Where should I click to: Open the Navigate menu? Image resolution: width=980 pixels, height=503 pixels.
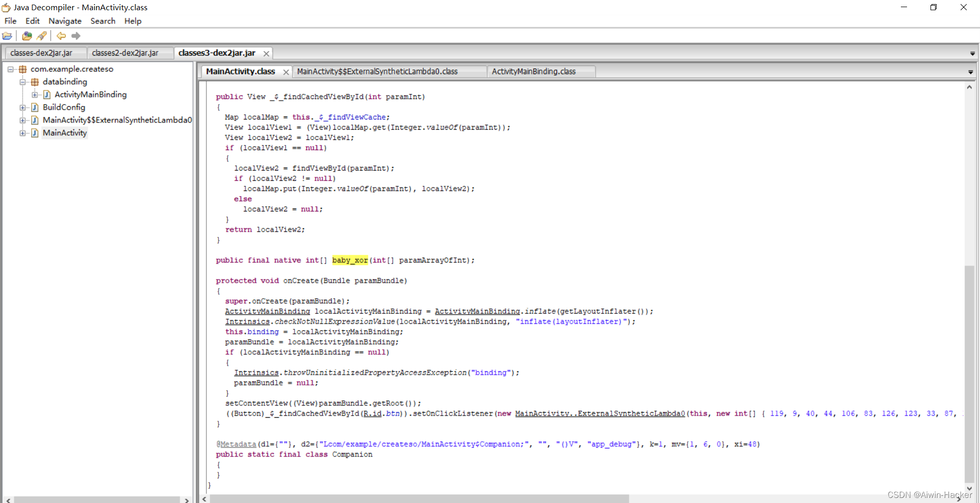point(65,21)
